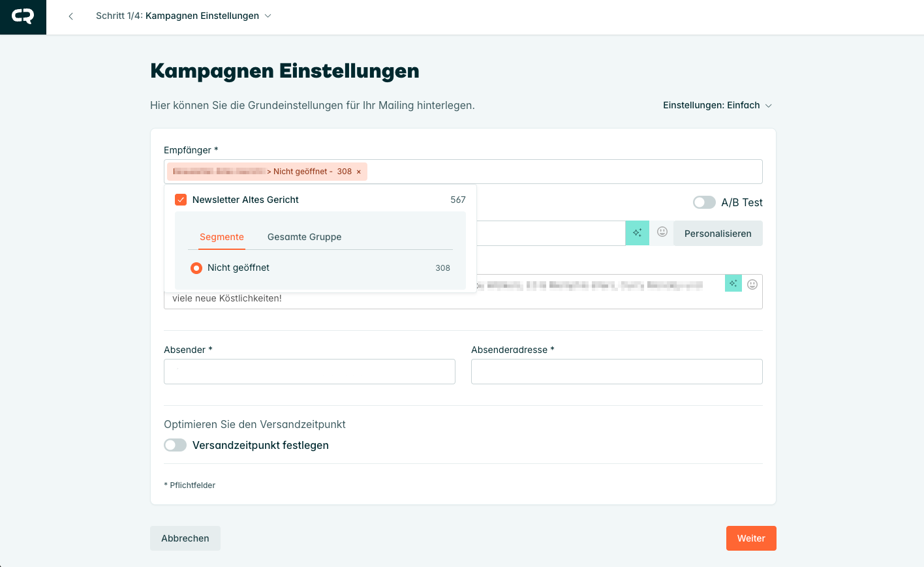Toggle Versandzeitpunkt festlegen switch

pos(175,445)
